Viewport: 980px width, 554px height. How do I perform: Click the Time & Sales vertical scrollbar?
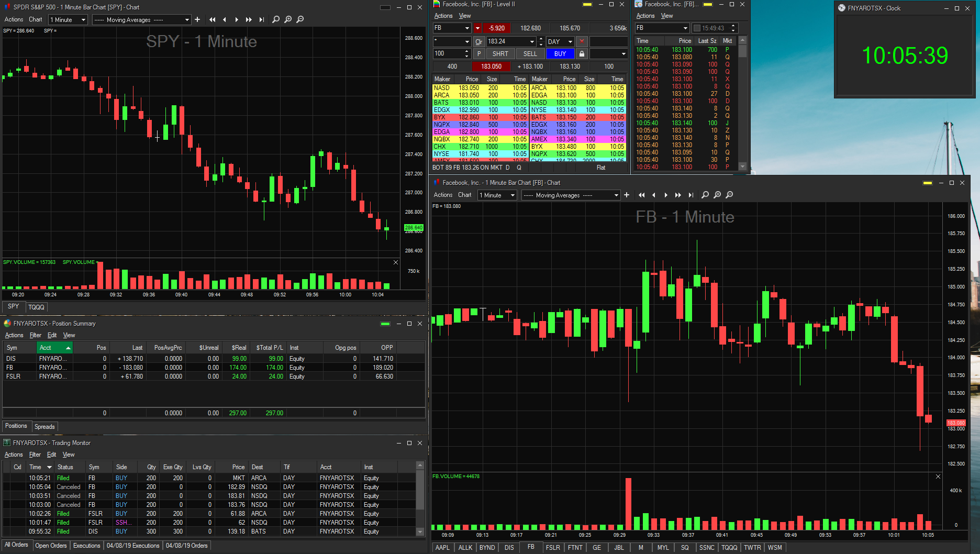click(x=742, y=103)
